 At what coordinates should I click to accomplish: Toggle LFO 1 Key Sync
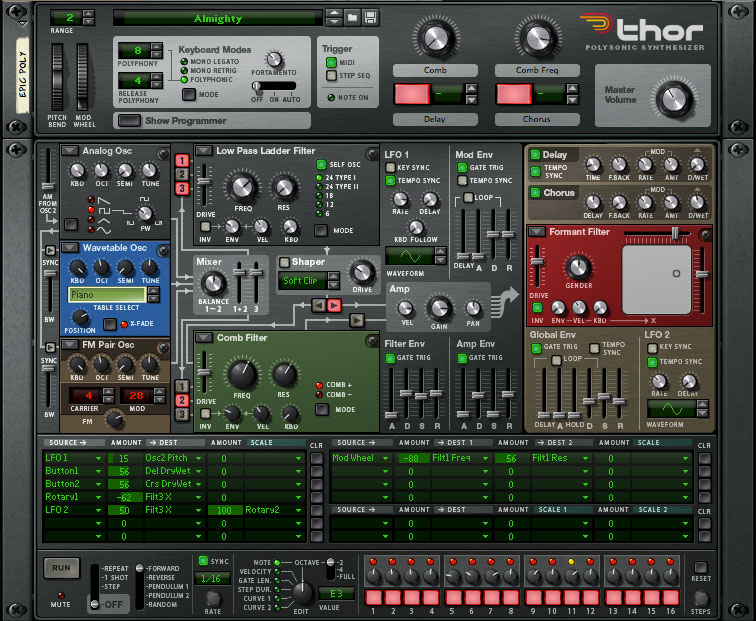coord(391,167)
